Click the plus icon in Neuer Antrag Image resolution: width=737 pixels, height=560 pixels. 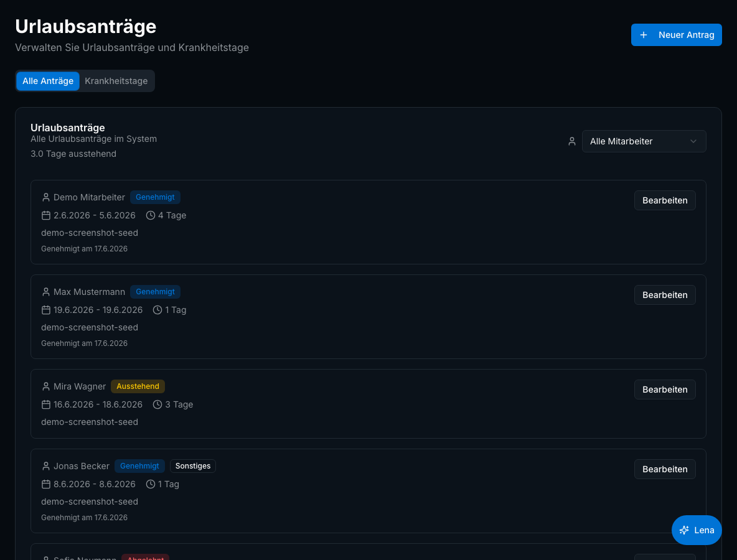[x=644, y=35]
